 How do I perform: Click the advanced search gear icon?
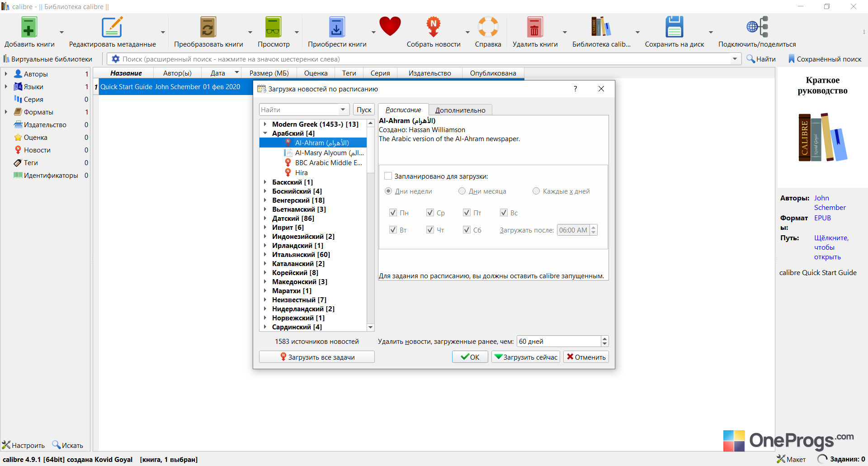(x=116, y=59)
